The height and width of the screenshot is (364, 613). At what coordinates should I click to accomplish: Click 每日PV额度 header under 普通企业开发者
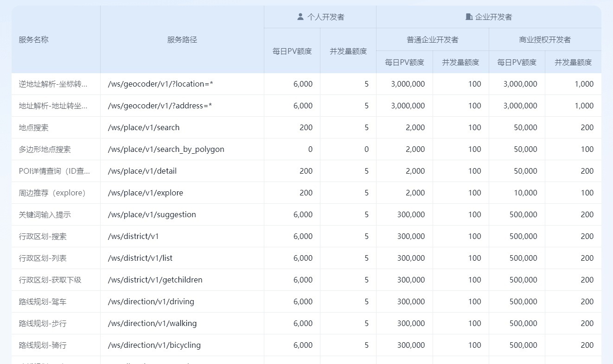point(405,62)
